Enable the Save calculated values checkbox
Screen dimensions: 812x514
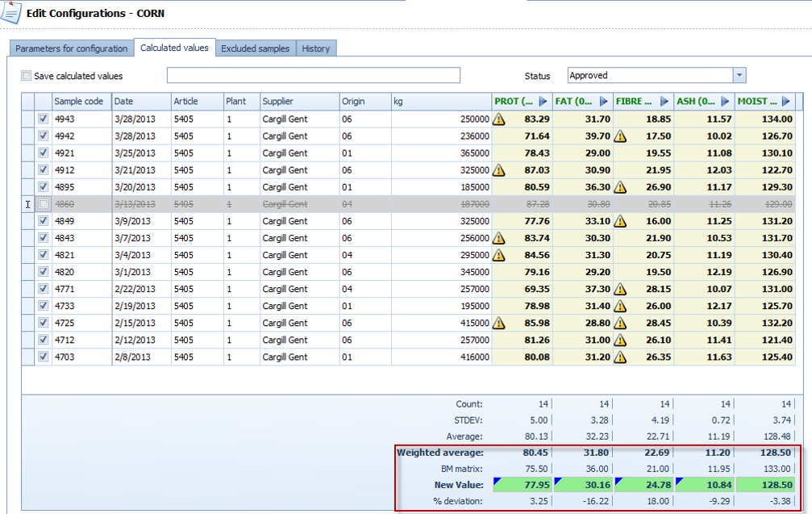click(26, 76)
